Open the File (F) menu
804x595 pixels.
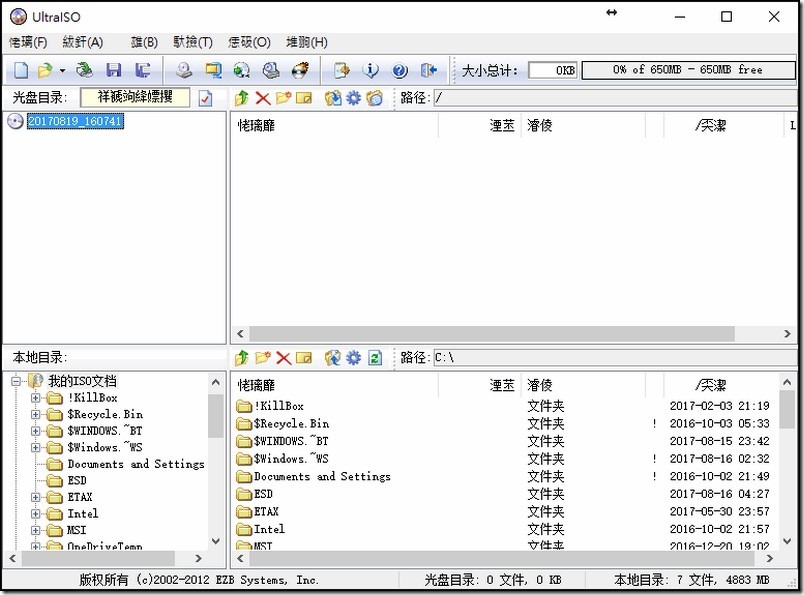(x=28, y=42)
